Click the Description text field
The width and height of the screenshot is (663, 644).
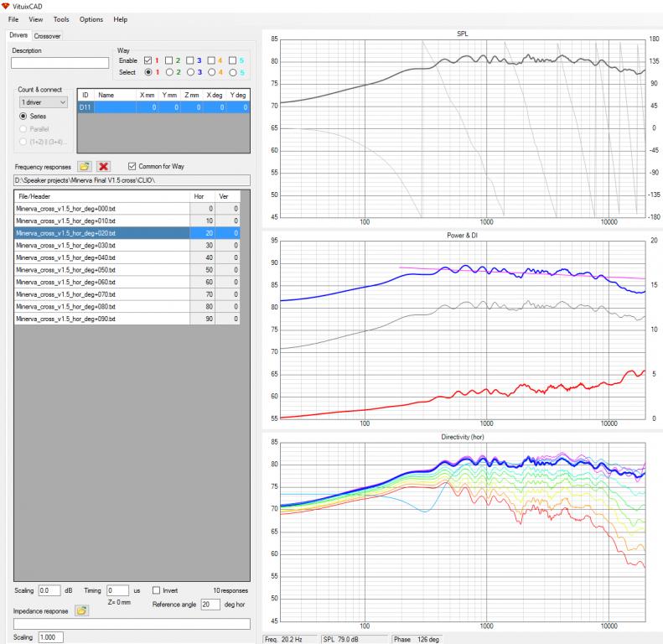point(60,63)
